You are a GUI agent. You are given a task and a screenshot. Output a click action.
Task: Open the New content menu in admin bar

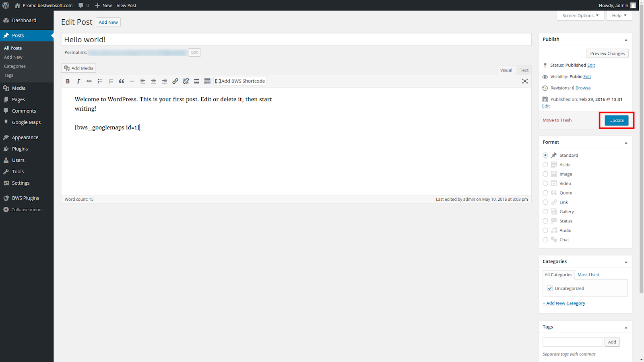click(x=103, y=5)
